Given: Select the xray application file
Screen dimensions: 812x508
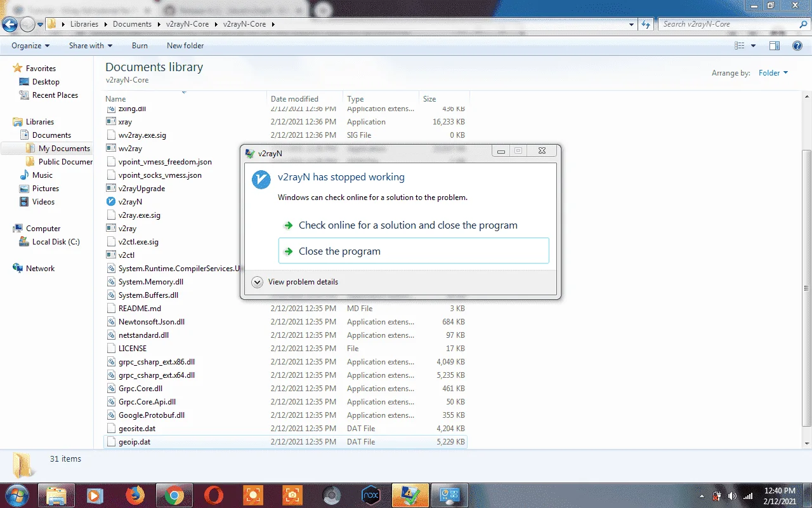Looking at the screenshot, I should 125,122.
